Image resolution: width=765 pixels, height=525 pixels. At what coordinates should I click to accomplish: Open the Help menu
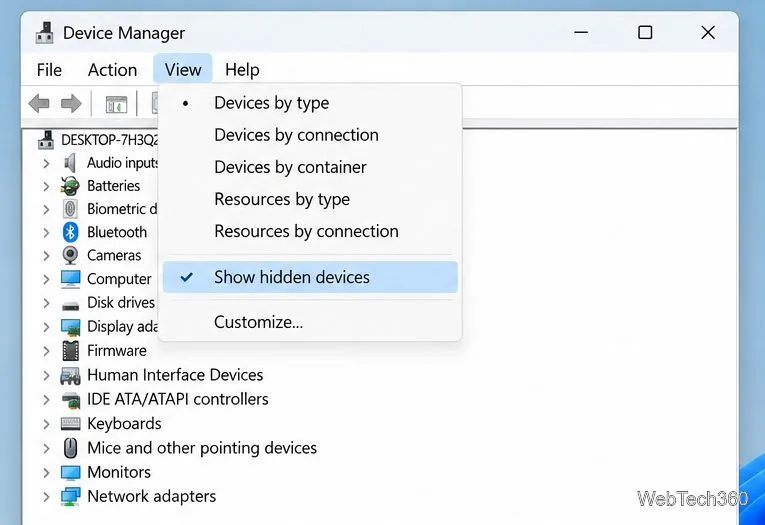pos(242,70)
